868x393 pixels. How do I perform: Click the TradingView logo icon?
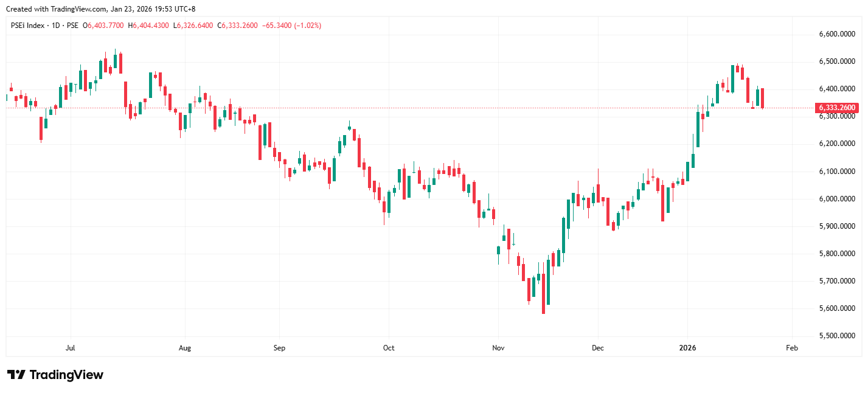tap(16, 375)
